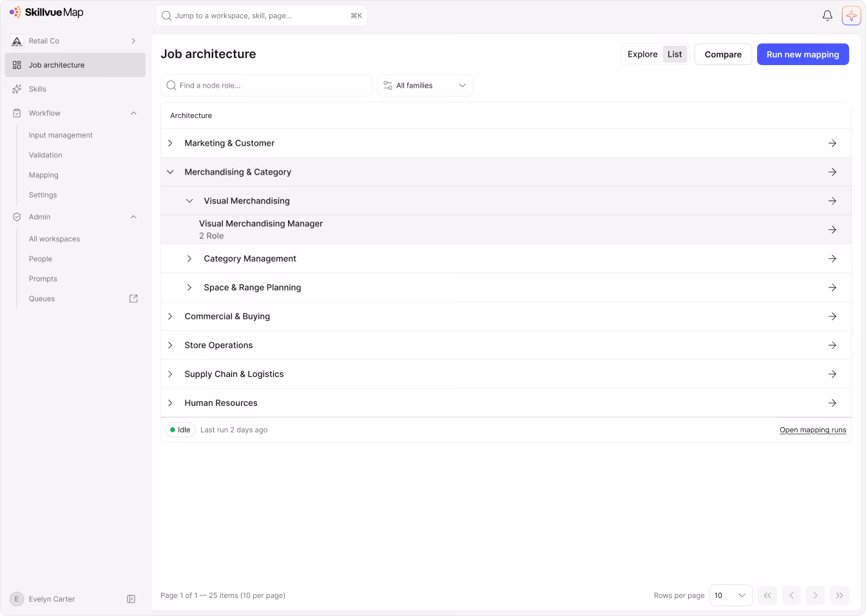Viewport: 866px width, 616px height.
Task: Click Evelyn Carter avatar
Action: pos(17,599)
